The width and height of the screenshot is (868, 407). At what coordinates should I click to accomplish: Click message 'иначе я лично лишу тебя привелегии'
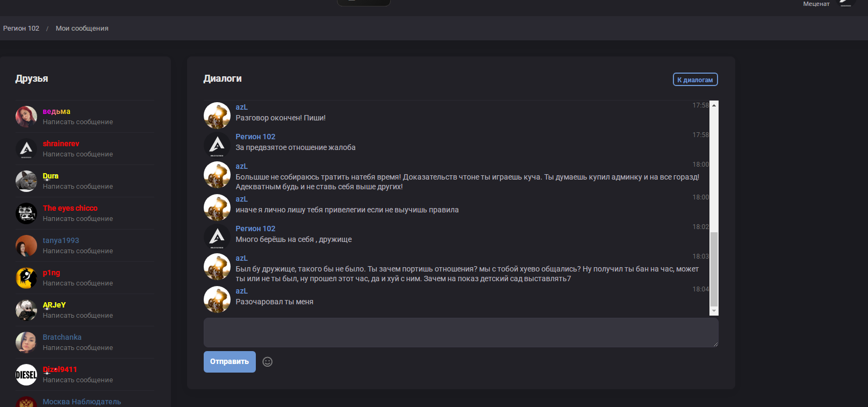(347, 210)
